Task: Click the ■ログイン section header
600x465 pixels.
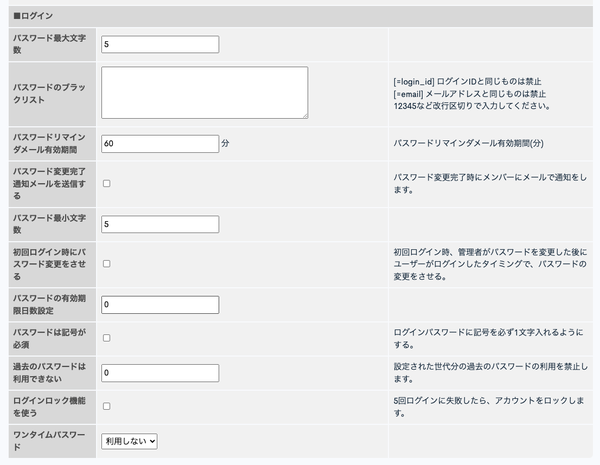Action: 301,16
